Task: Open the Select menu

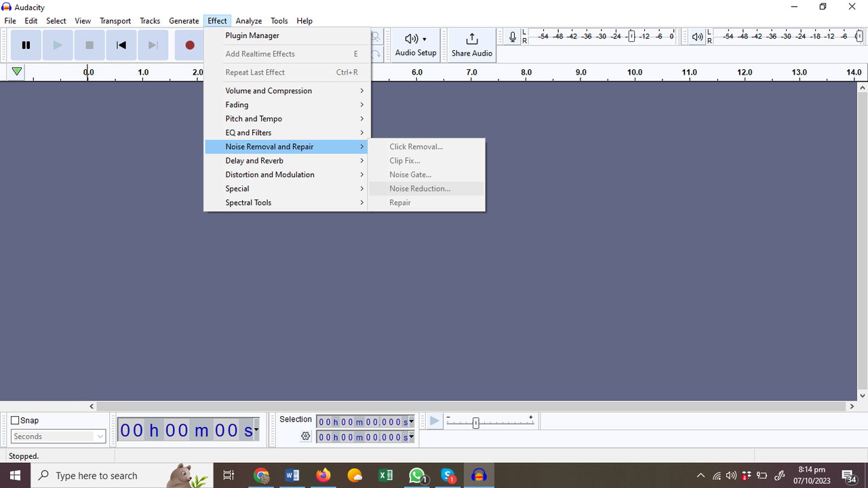Action: coord(56,21)
